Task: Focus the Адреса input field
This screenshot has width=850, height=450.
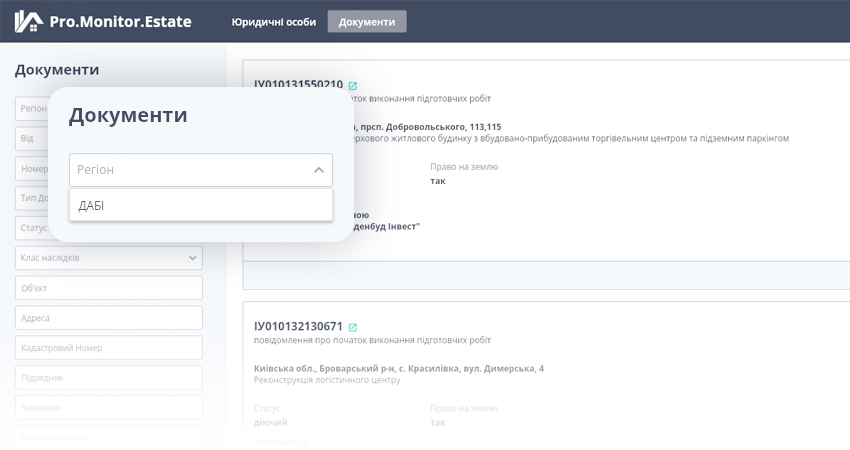Action: click(108, 318)
